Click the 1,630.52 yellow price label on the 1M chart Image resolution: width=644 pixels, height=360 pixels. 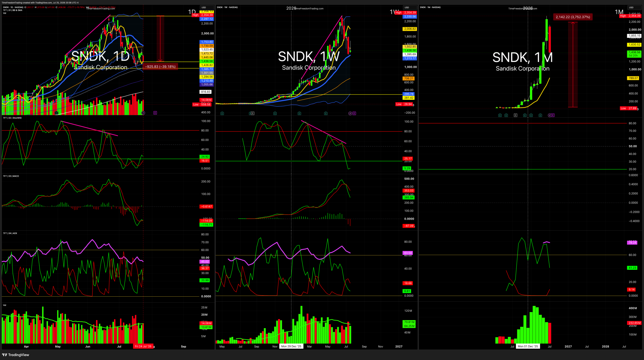click(x=634, y=45)
